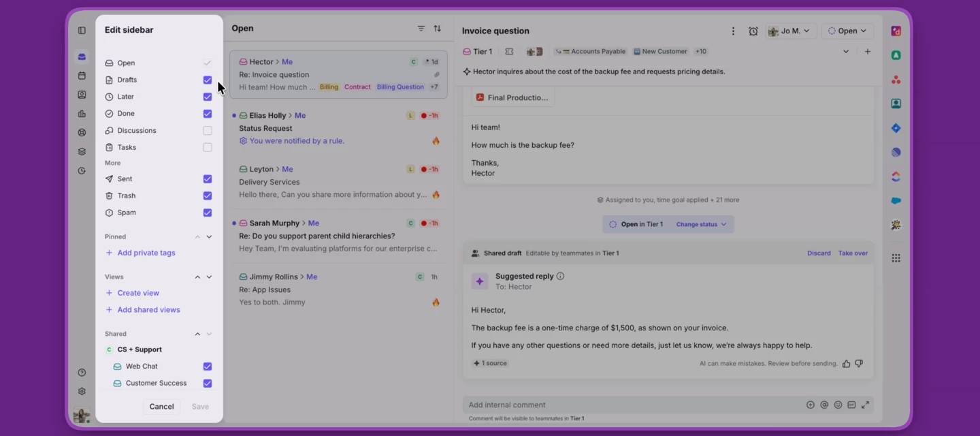Uncheck the Done checkbox
The width and height of the screenshot is (980, 436).
[x=208, y=114]
